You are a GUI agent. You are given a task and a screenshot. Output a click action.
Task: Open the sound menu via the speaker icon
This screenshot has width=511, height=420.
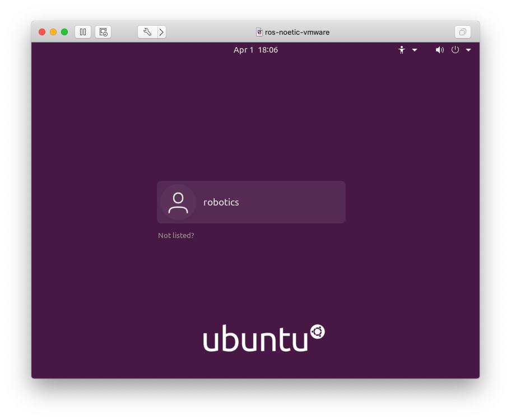439,50
